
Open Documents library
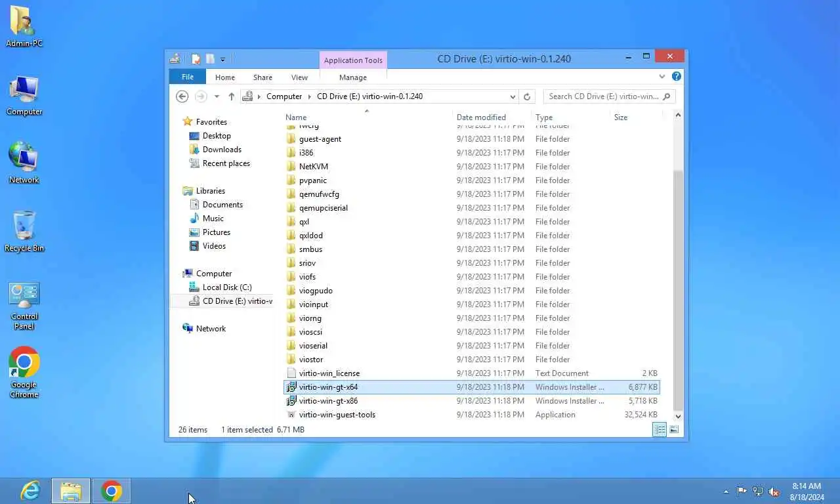[222, 205]
